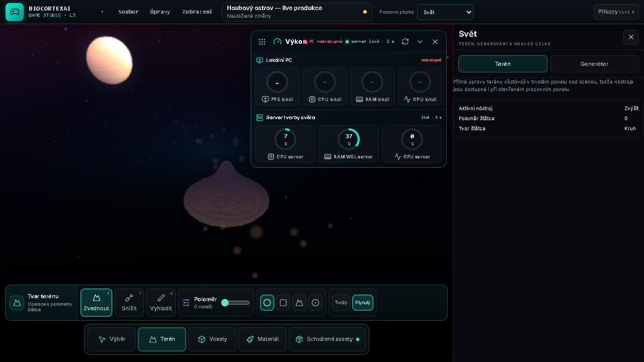
Task: Switch to Voxely mode
Action: point(212,339)
